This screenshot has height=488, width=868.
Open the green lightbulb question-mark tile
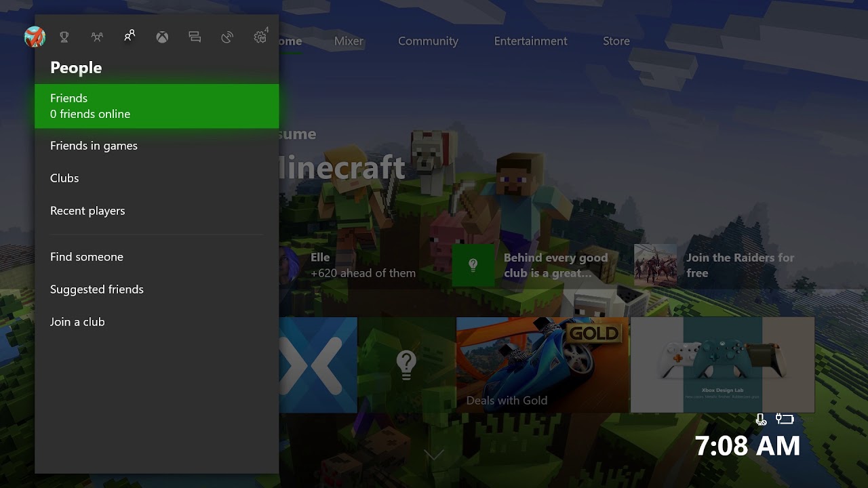pyautogui.click(x=406, y=365)
